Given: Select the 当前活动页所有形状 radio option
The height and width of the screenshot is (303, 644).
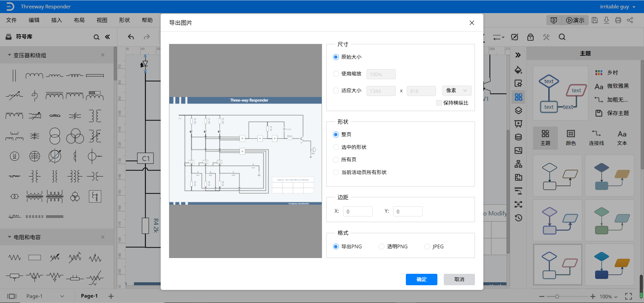Looking at the screenshot, I should (x=336, y=172).
